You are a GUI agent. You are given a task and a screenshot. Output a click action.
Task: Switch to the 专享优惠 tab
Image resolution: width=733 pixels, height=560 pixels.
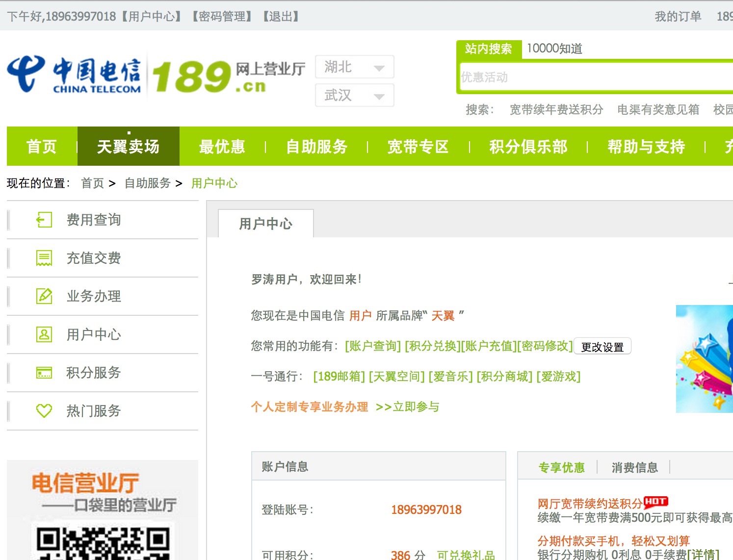click(x=561, y=467)
